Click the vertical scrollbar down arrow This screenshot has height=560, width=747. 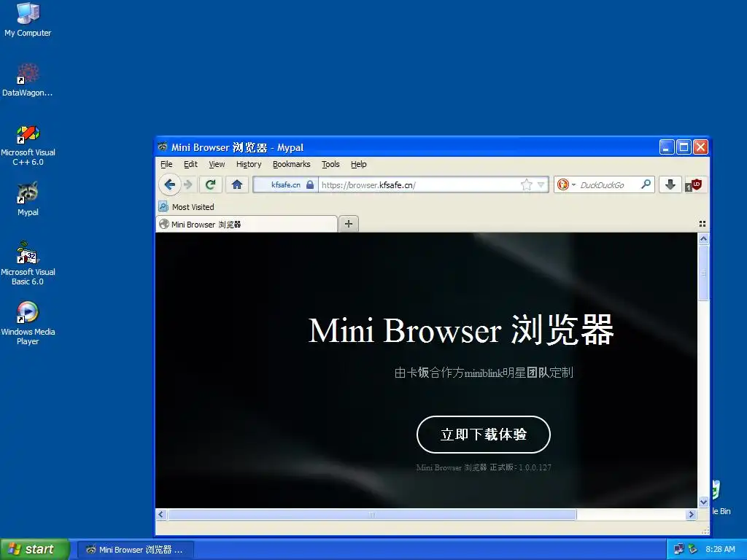pos(703,502)
